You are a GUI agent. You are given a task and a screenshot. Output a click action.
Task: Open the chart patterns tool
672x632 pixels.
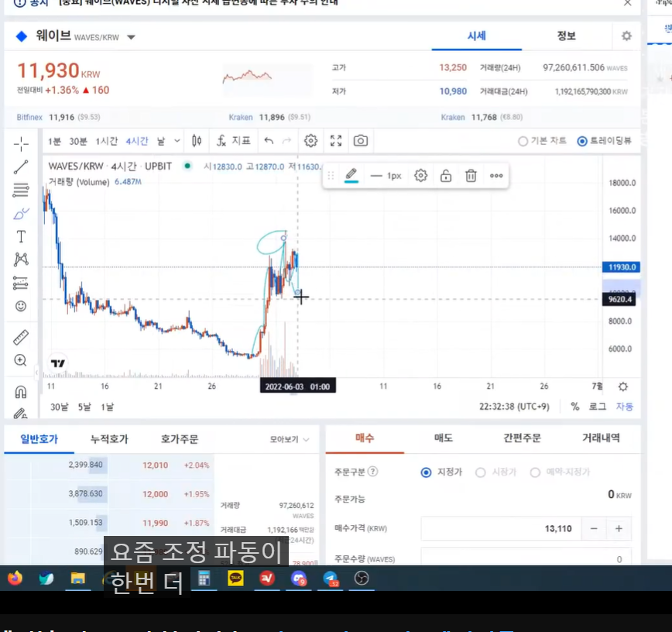(21, 259)
